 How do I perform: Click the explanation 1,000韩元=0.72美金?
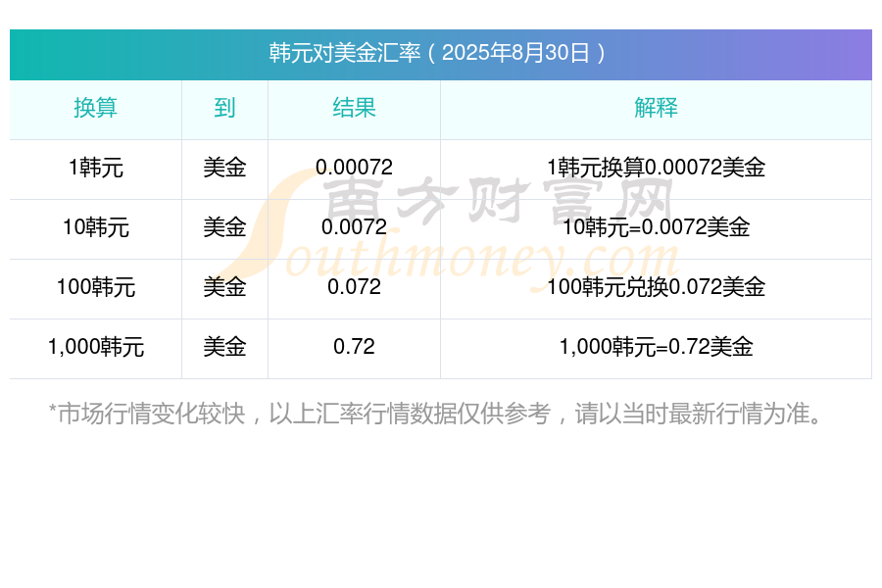pos(656,347)
